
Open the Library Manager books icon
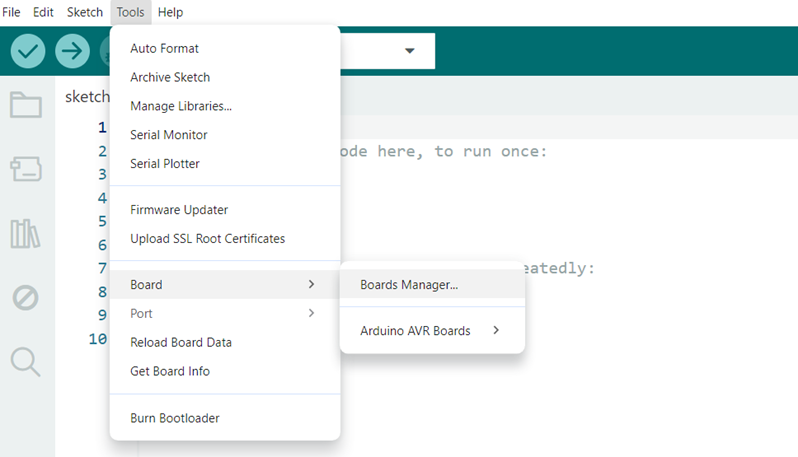25,234
